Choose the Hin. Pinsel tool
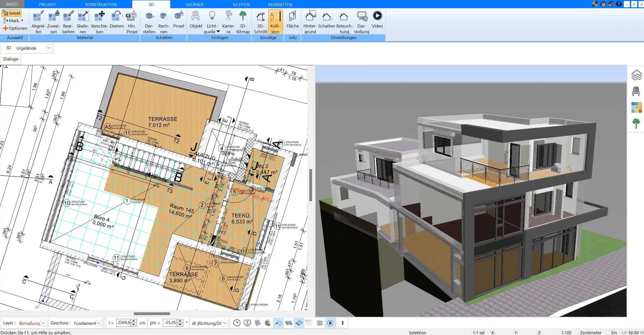The width and height of the screenshot is (644, 335). (x=132, y=22)
